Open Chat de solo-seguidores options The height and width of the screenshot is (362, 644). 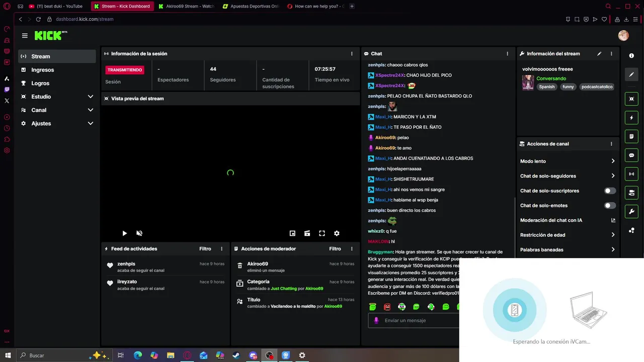pyautogui.click(x=568, y=176)
